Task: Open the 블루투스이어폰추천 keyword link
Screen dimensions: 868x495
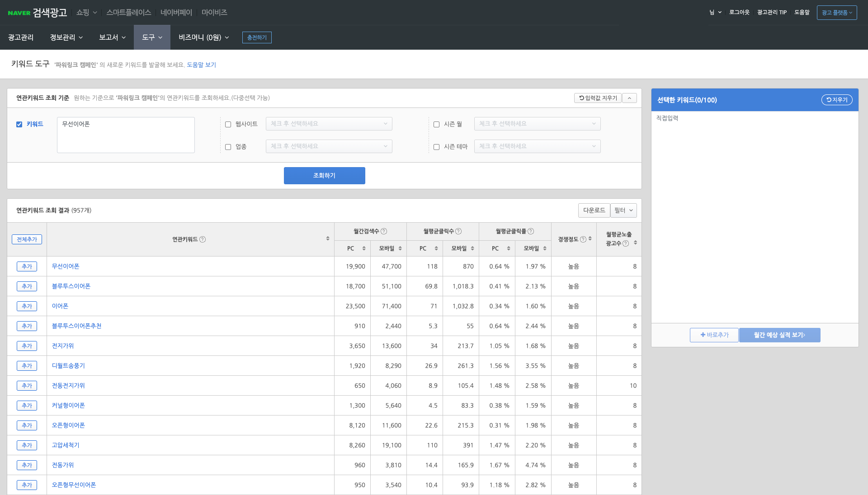Action: pos(76,326)
